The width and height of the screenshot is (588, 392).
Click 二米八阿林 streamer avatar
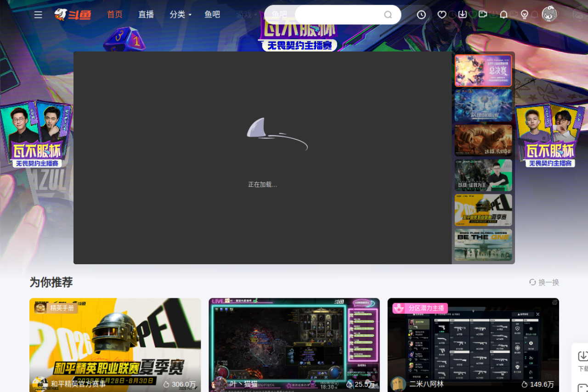click(x=398, y=384)
